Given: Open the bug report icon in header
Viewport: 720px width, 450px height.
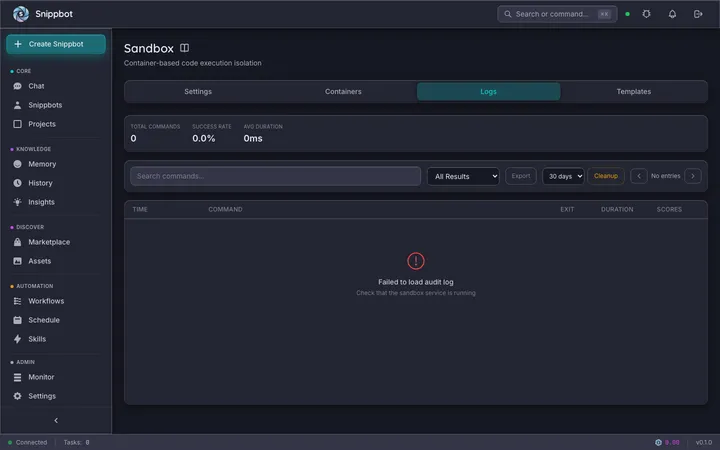Looking at the screenshot, I should (646, 14).
